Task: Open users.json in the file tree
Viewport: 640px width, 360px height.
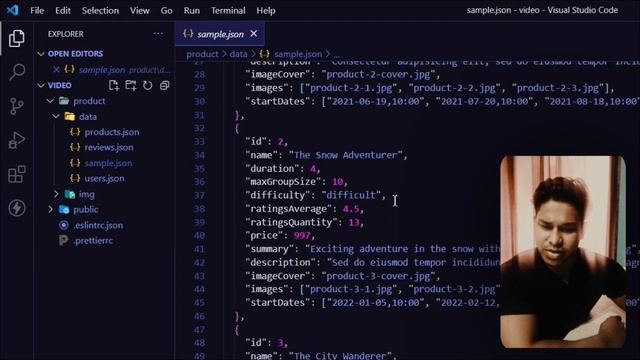Action: point(104,178)
